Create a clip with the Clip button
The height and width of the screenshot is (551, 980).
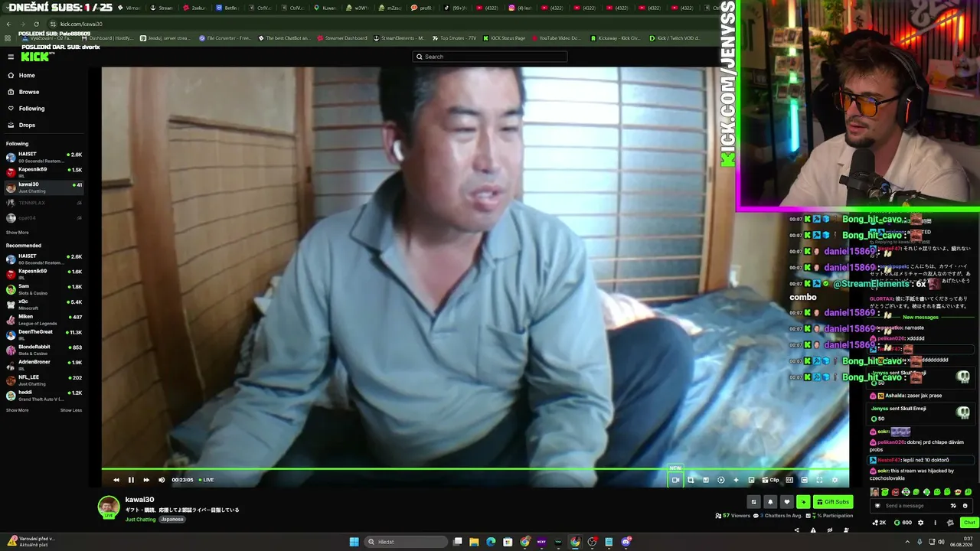pyautogui.click(x=770, y=480)
